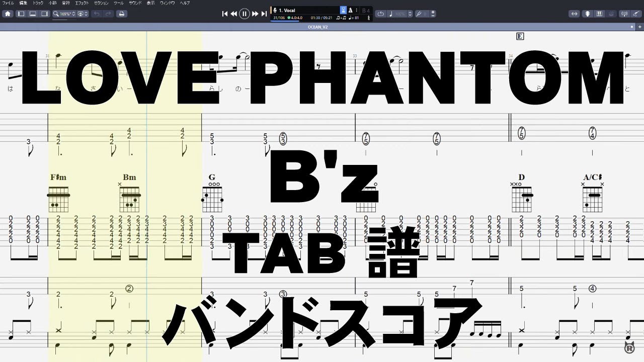Viewport: 644px width, 362px height.
Task: Open the zoom level 169% dropdown
Action: pyautogui.click(x=64, y=14)
